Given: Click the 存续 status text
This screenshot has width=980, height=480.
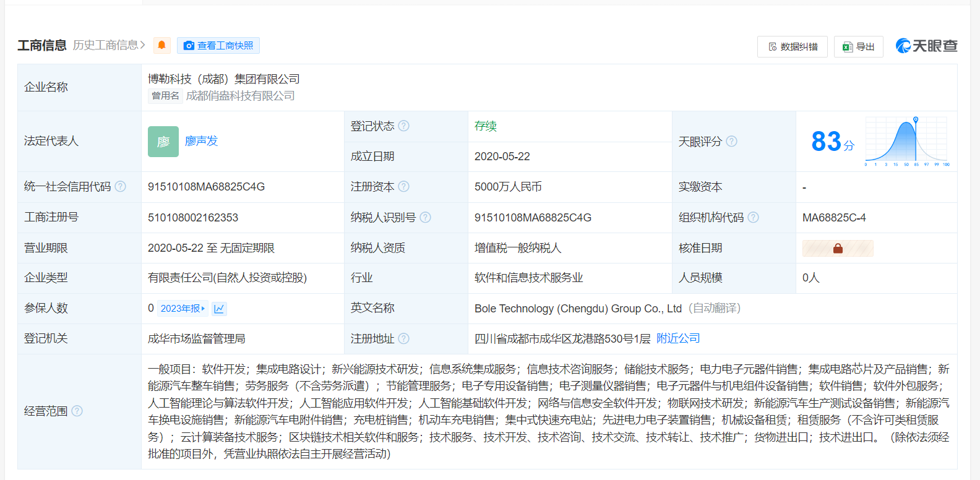Looking at the screenshot, I should pyautogui.click(x=486, y=126).
